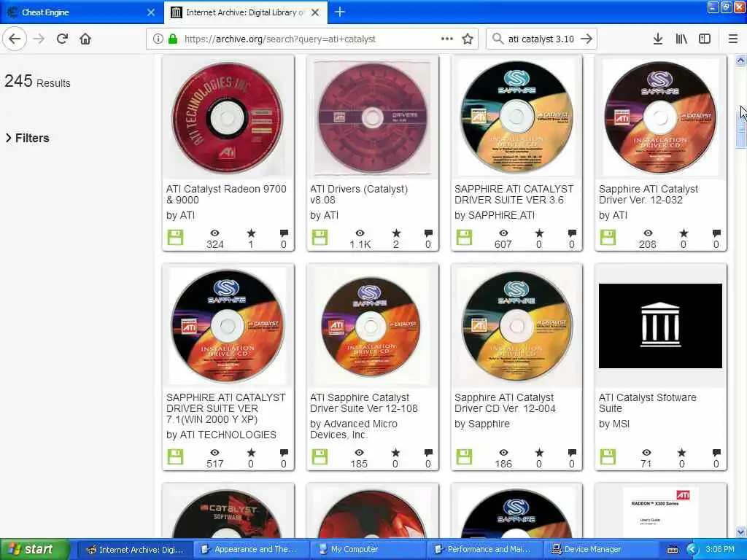Click the 'ati catalyst 3.10' search box
747x560 pixels.
(541, 39)
